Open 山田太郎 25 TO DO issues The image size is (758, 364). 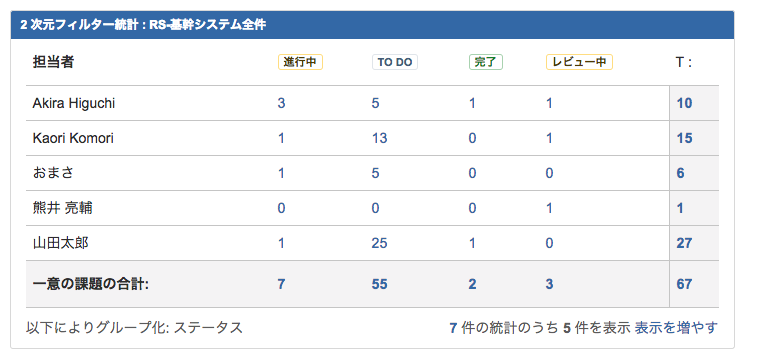[x=379, y=243]
